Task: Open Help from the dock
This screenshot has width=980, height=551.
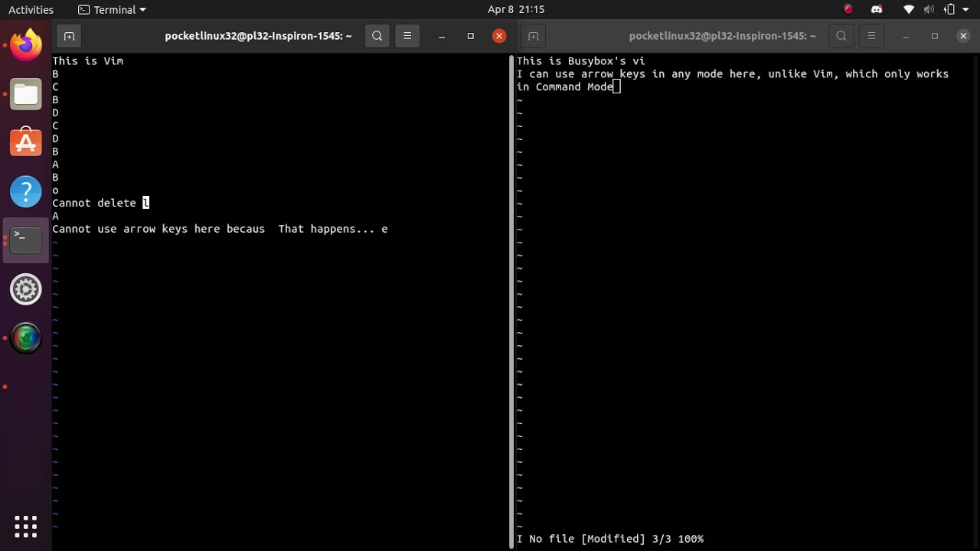Action: pos(26,191)
